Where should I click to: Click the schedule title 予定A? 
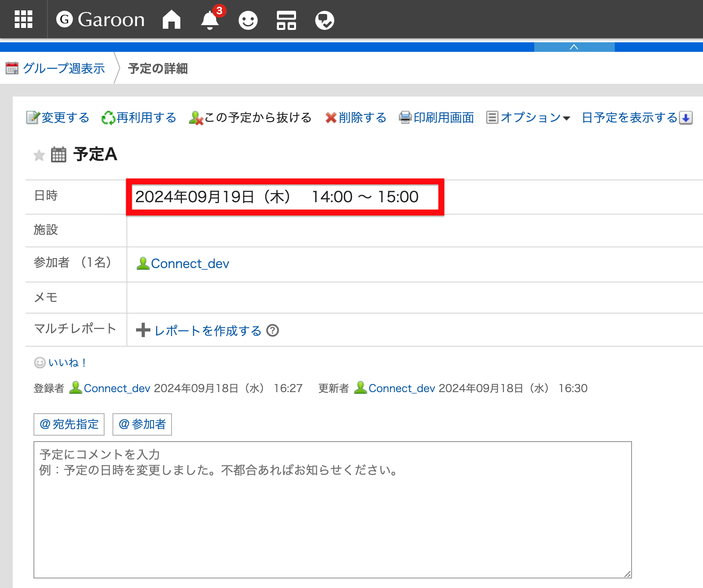point(95,154)
